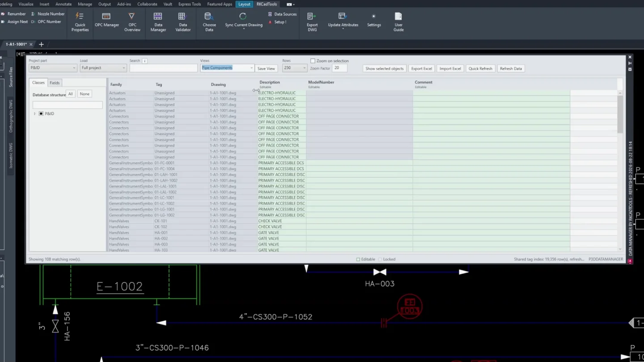Open Choose Data
Image resolution: width=644 pixels, height=362 pixels.
coord(209,22)
